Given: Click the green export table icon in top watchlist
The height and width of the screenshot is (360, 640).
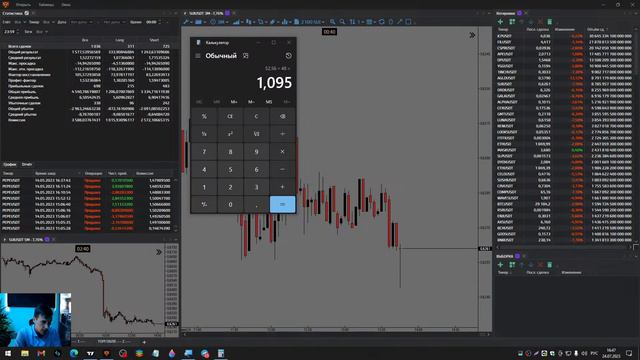Looking at the screenshot, I should pos(549,22).
